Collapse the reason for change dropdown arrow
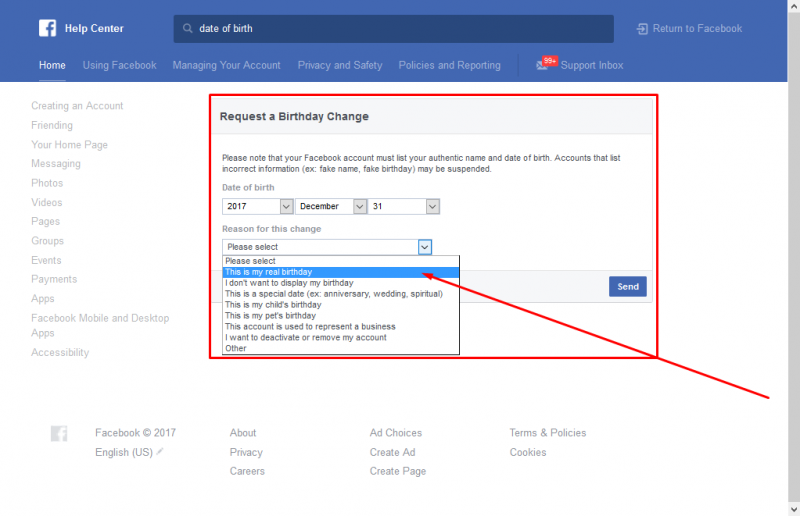Image resolution: width=800 pixels, height=516 pixels. (x=425, y=247)
